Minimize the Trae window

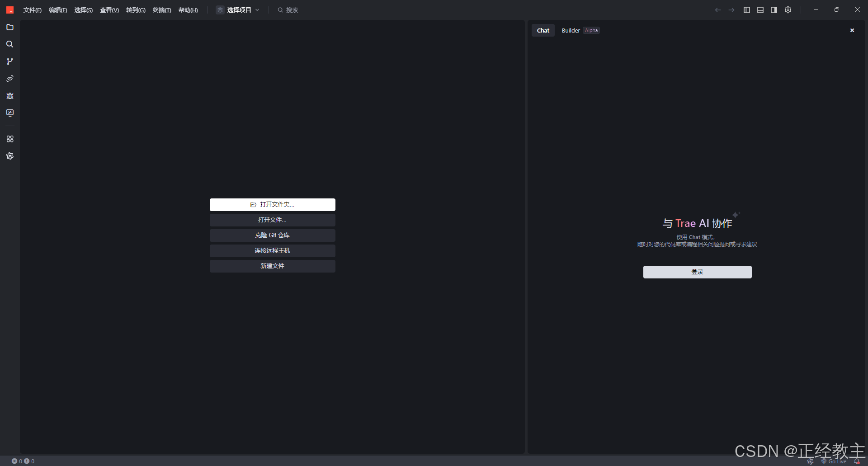pyautogui.click(x=816, y=10)
